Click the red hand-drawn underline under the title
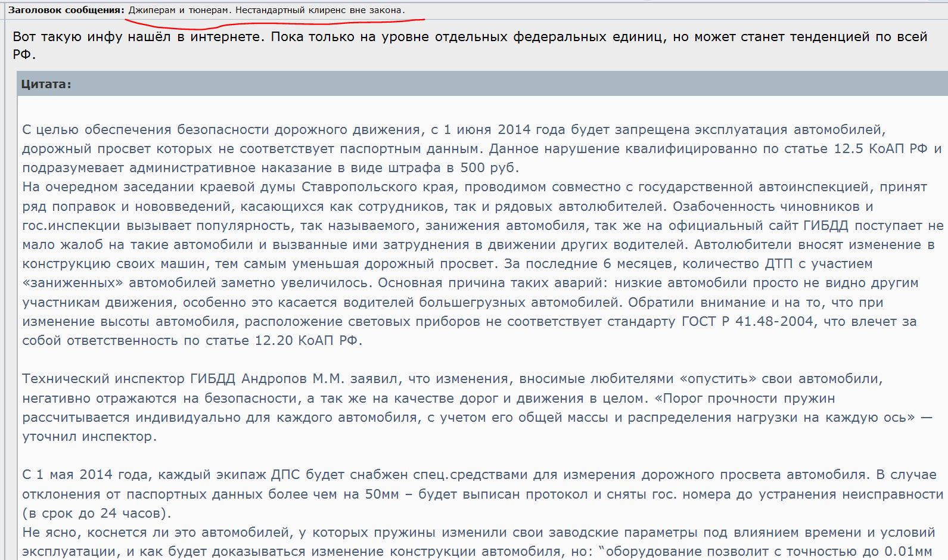Image resolution: width=948 pixels, height=560 pixels. click(274, 24)
